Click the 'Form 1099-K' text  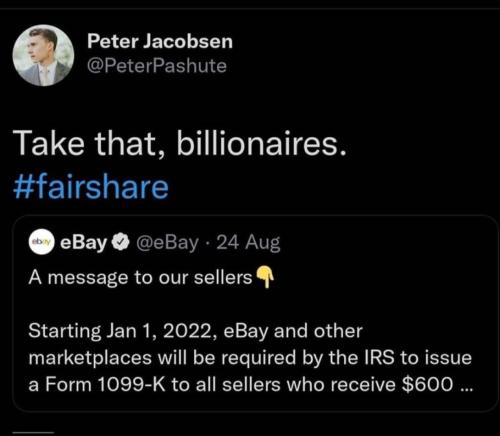click(105, 384)
